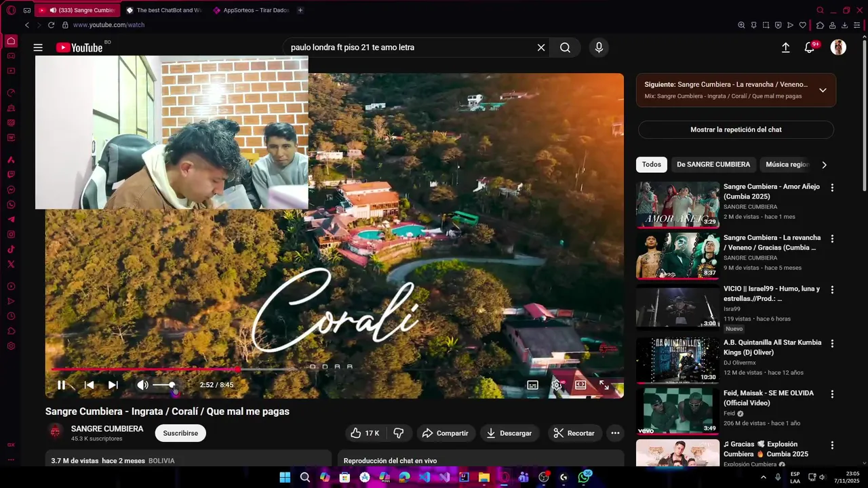This screenshot has width=868, height=488.
Task: Open Opera extensions cube icon
Action: 820,25
